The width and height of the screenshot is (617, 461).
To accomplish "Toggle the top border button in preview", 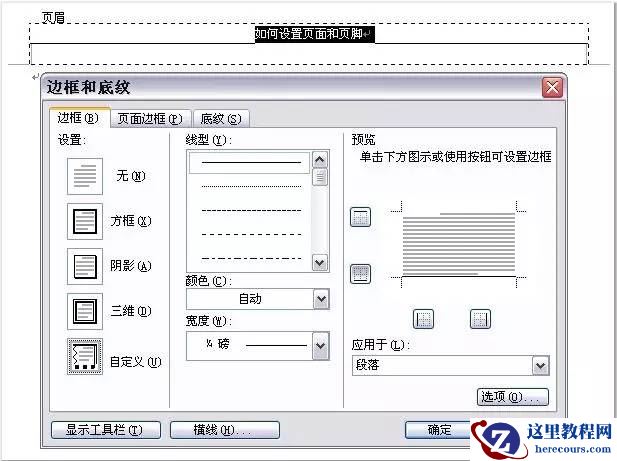I will coord(360,217).
